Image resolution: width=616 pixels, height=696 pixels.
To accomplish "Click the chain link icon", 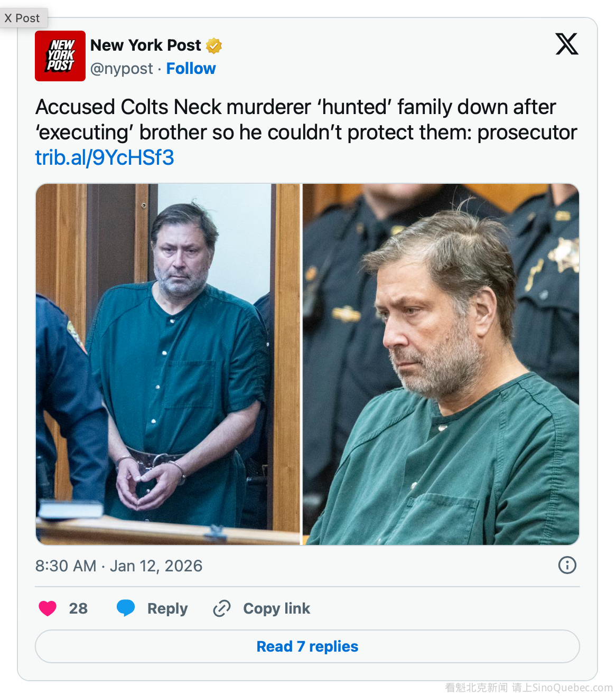I will pos(222,608).
